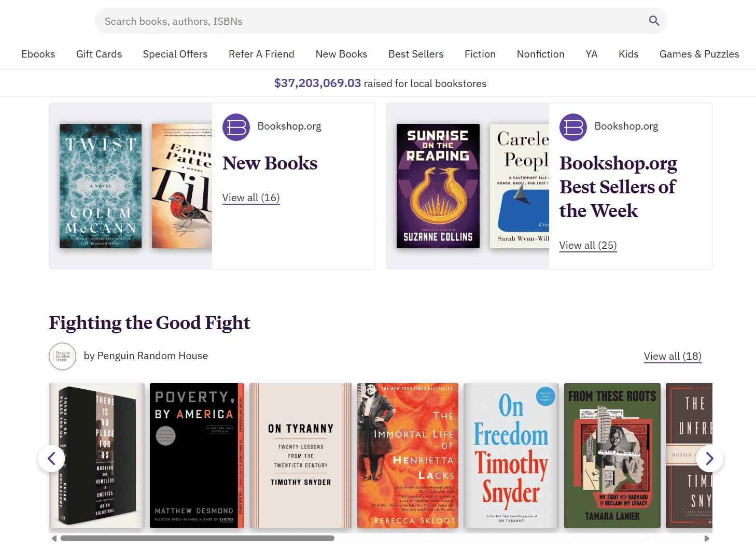
Task: Select the On Tyranny book cover
Action: (300, 456)
